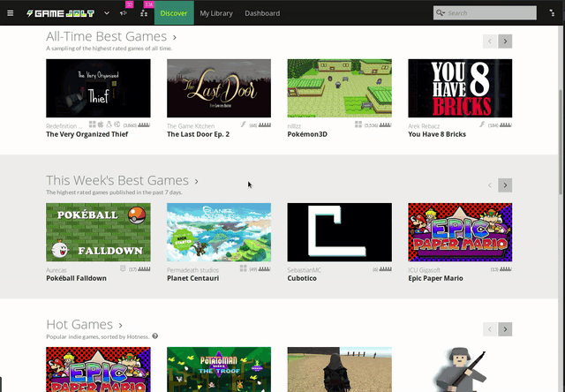Click Windows icon on Planet Centauri
This screenshot has width=565, height=392.
tap(244, 268)
